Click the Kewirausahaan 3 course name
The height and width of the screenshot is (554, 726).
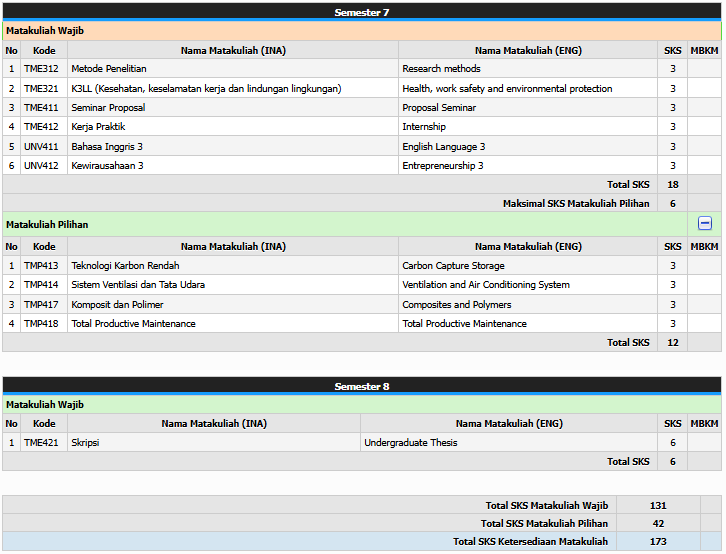tap(107, 166)
